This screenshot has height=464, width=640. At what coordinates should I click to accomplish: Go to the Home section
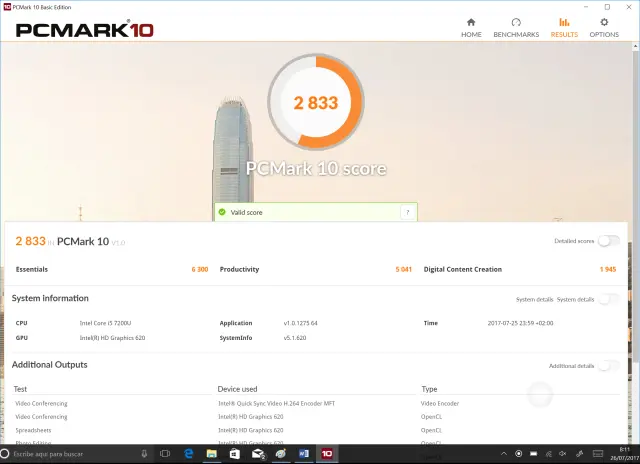tap(471, 27)
